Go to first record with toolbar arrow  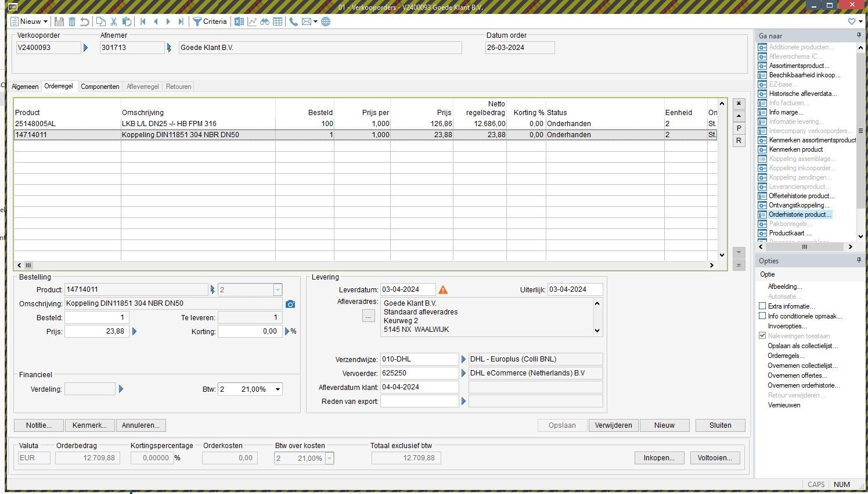(x=143, y=22)
